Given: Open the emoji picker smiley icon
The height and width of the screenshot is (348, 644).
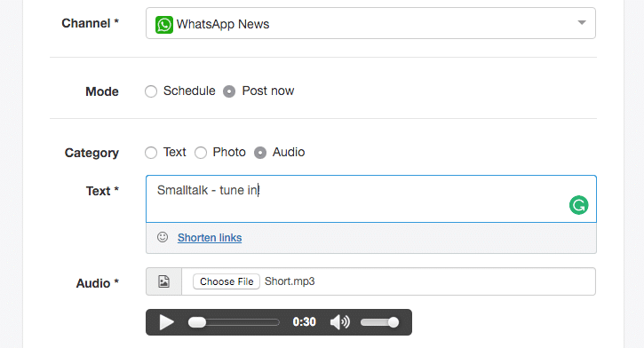Looking at the screenshot, I should (x=163, y=237).
